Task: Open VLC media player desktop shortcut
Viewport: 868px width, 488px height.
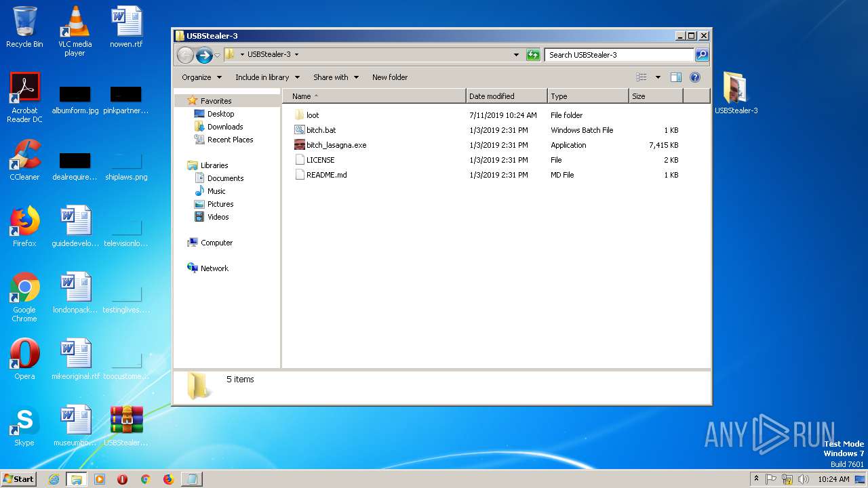Action: click(75, 31)
